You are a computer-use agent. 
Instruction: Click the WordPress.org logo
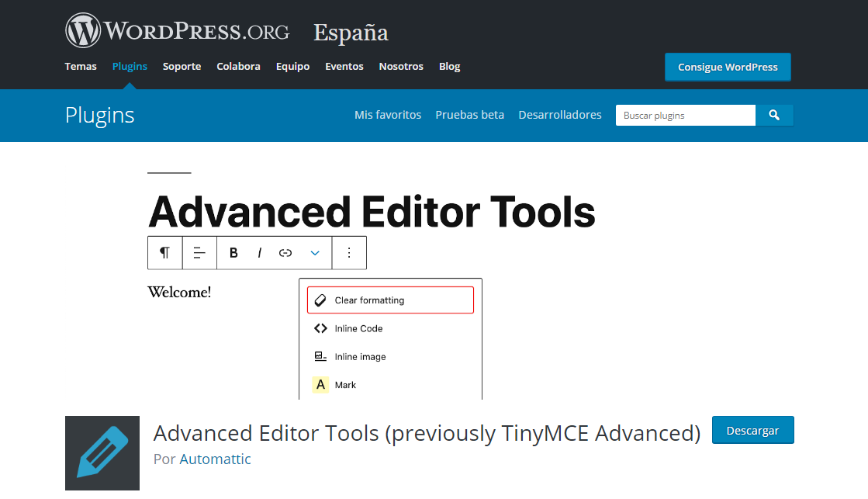(177, 30)
